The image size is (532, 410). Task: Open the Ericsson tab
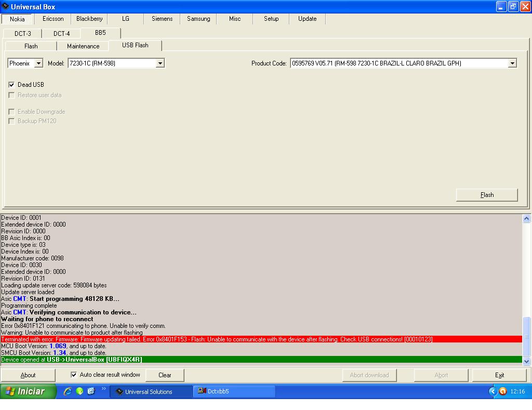coord(53,19)
